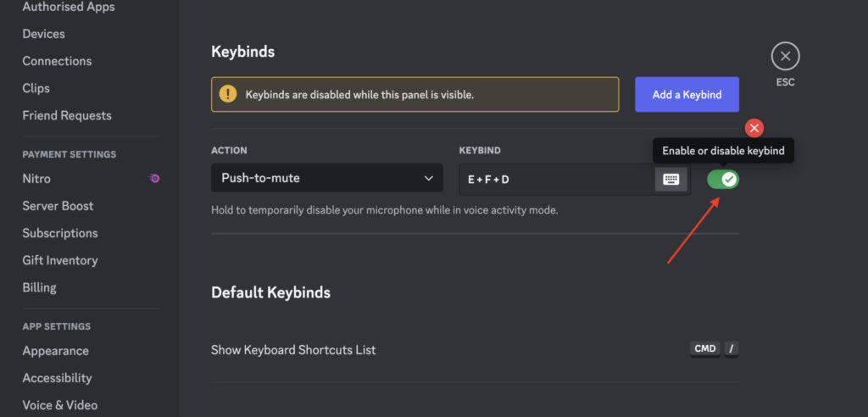Click the Default Keybinds heading
This screenshot has height=417, width=868.
(x=270, y=292)
